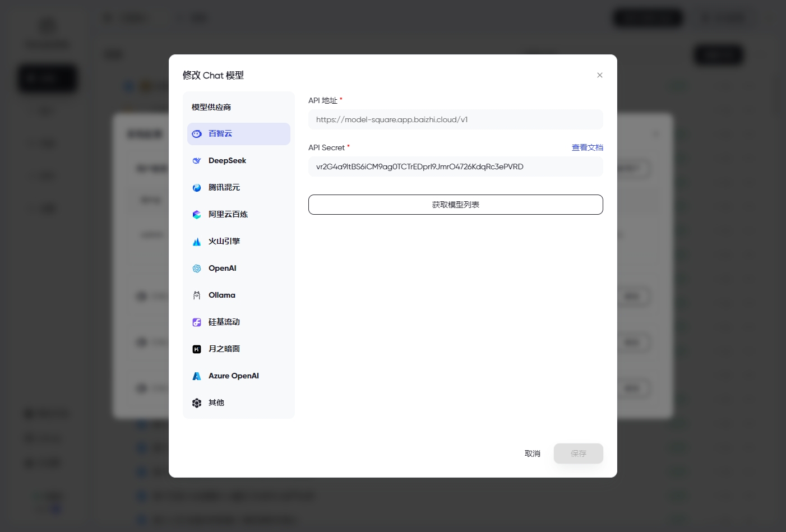Click the API Secret field label
Viewport: 786px width, 532px height.
[x=326, y=147]
